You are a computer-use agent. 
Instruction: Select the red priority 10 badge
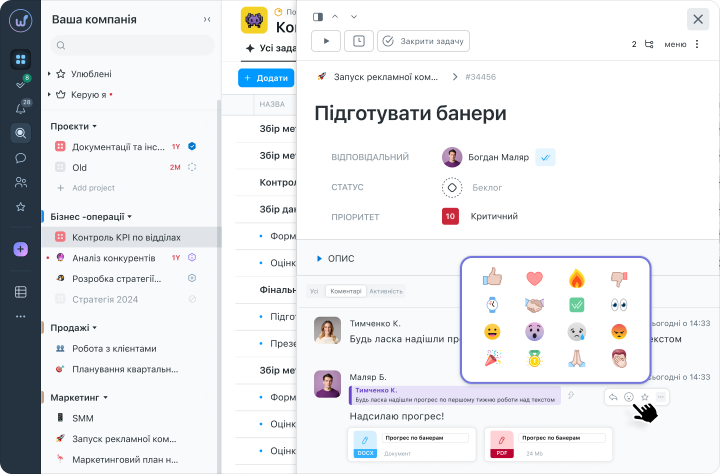pos(450,216)
